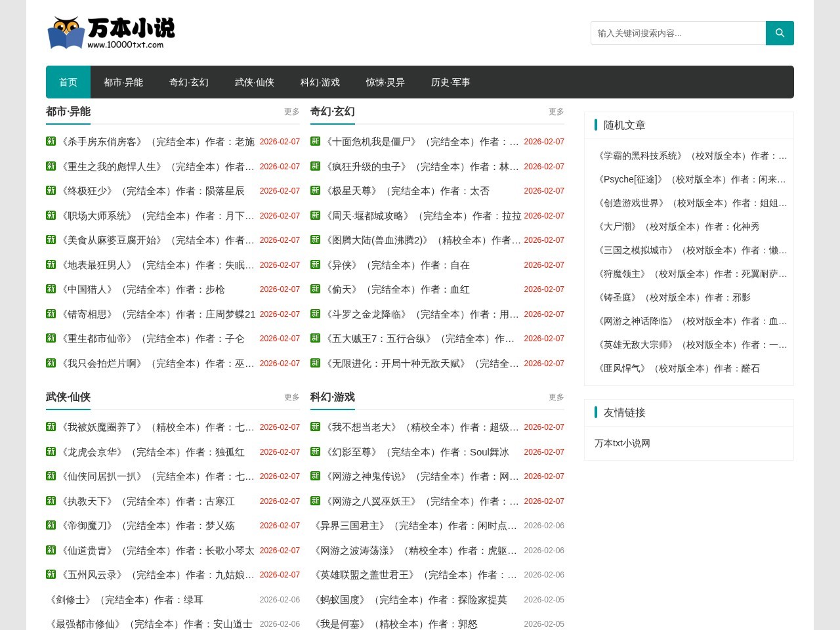This screenshot has height=630, width=840.
Task: Open the 历史·军事 navigation menu
Action: click(x=450, y=82)
